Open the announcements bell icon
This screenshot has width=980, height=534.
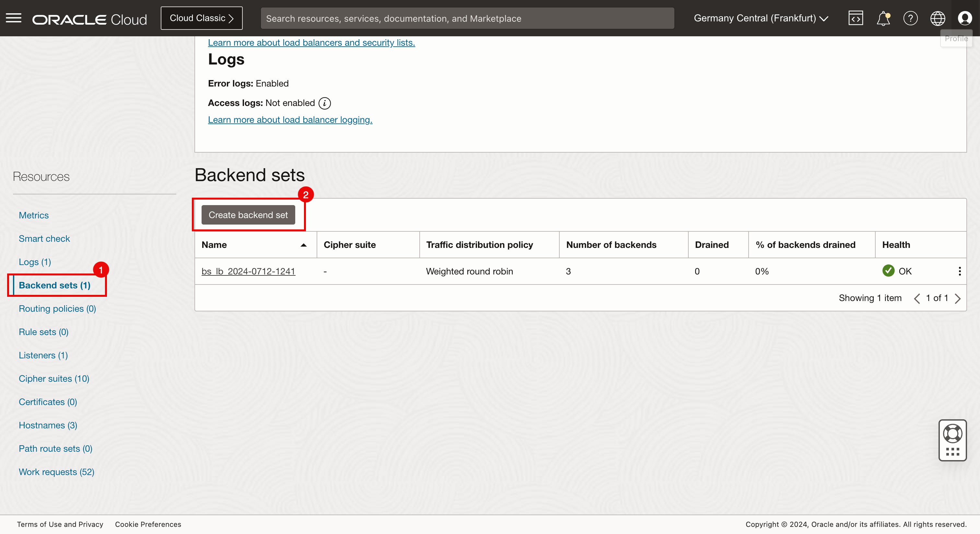(883, 18)
